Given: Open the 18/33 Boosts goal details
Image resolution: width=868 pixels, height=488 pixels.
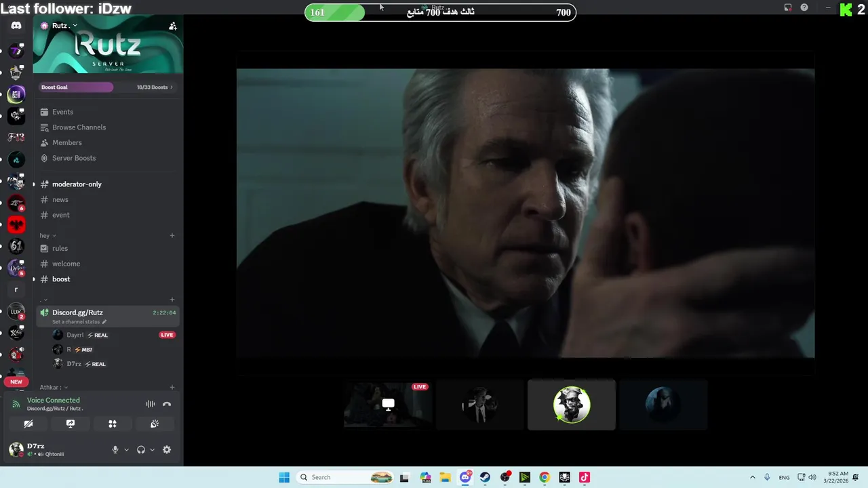Looking at the screenshot, I should [155, 87].
